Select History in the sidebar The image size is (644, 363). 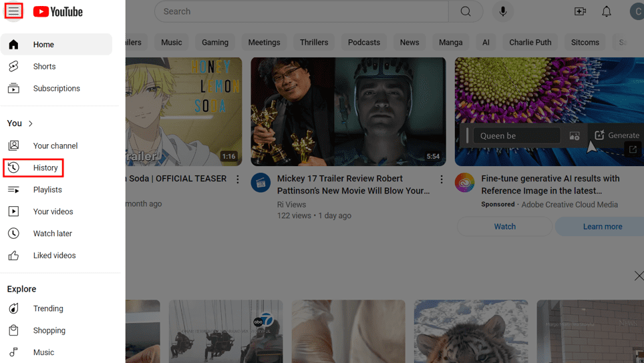point(45,168)
